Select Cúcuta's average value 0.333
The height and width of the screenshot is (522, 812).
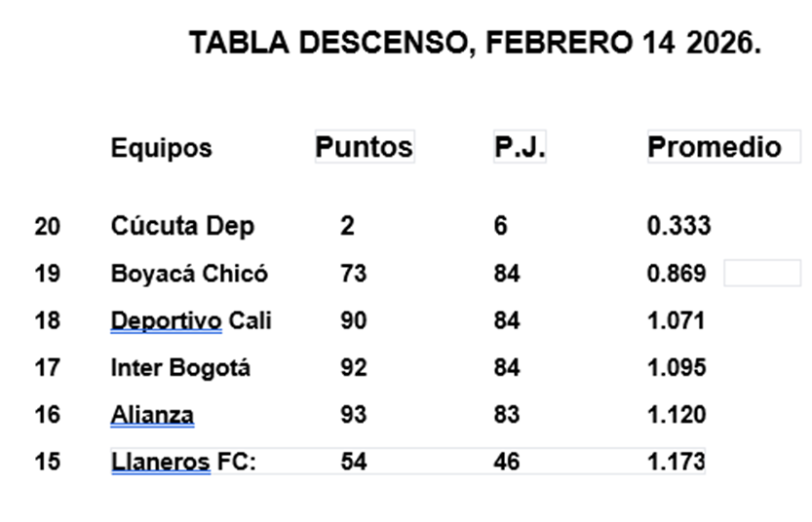pyautogui.click(x=678, y=226)
